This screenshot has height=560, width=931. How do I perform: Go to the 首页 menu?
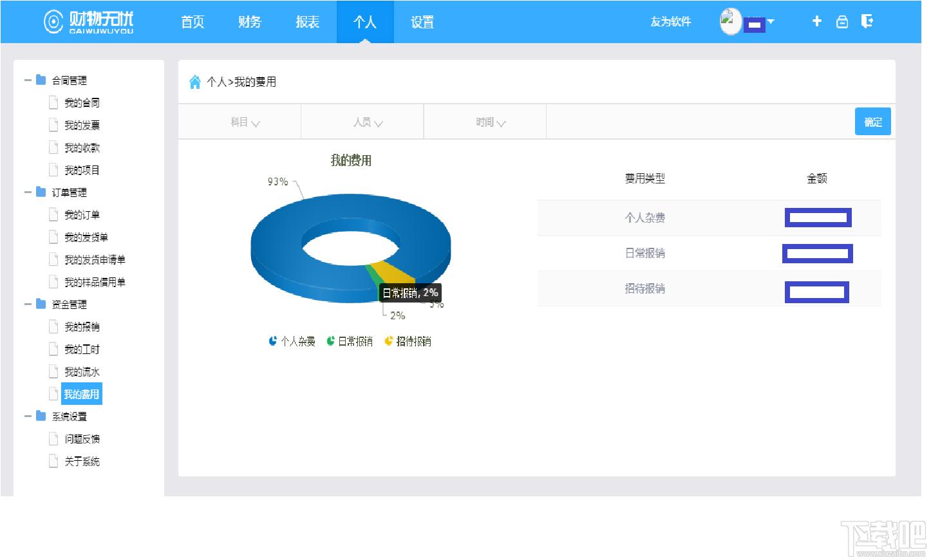[193, 22]
